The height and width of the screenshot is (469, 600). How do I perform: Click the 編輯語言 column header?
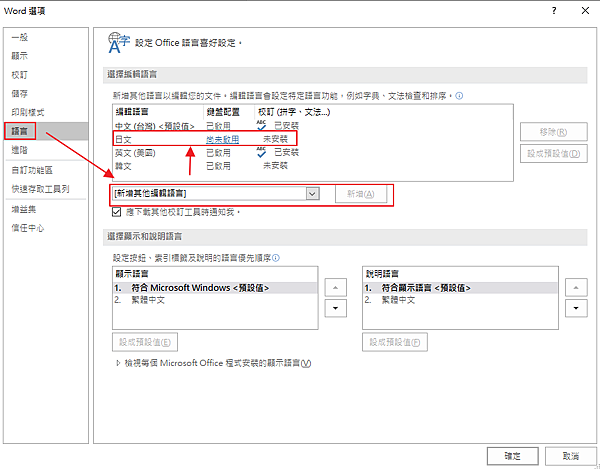[x=132, y=112]
